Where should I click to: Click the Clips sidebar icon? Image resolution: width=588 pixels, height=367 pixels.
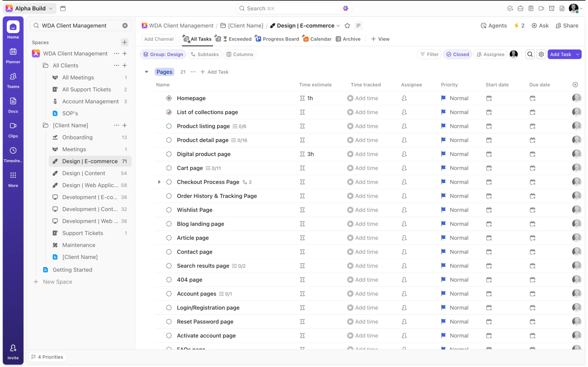[x=13, y=130]
